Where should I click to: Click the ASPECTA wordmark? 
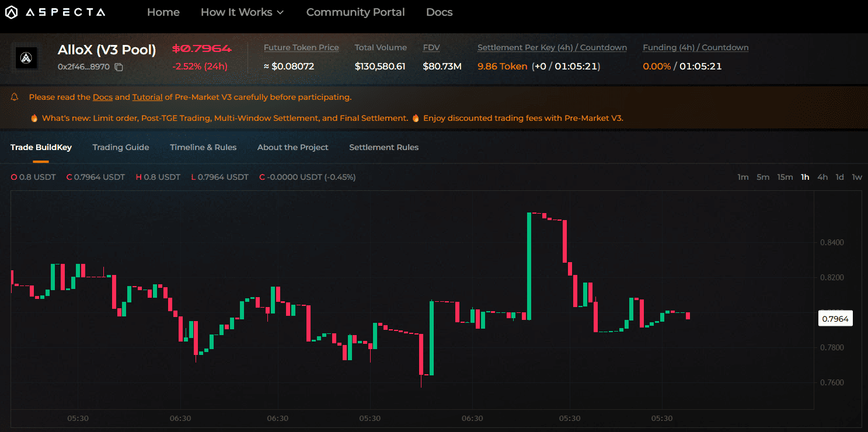point(65,12)
